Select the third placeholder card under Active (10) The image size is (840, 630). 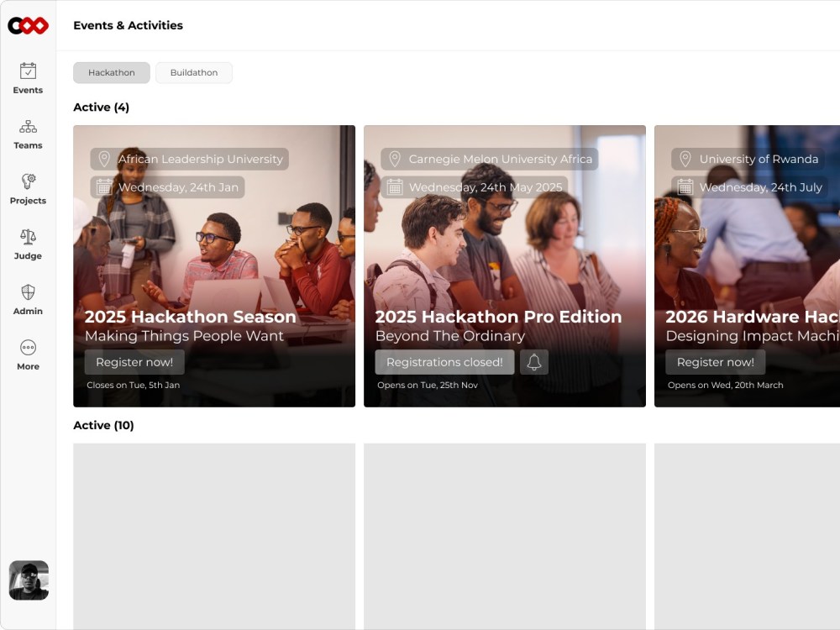tap(748, 536)
